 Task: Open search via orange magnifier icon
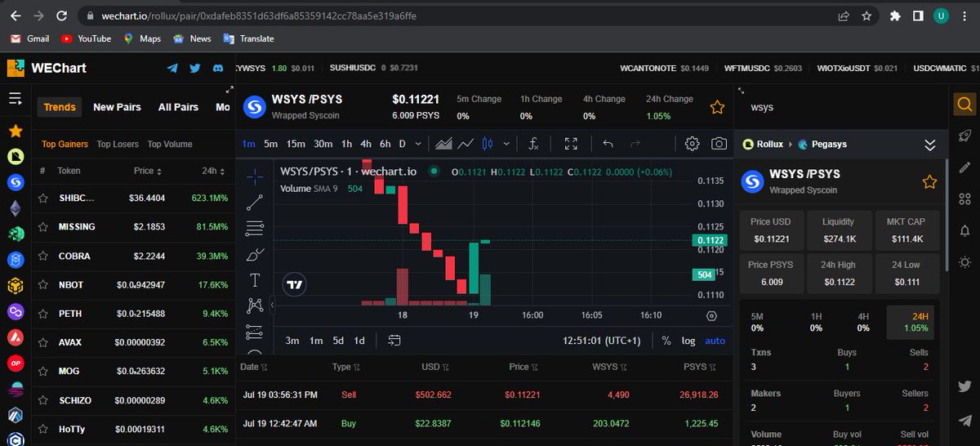pyautogui.click(x=964, y=105)
